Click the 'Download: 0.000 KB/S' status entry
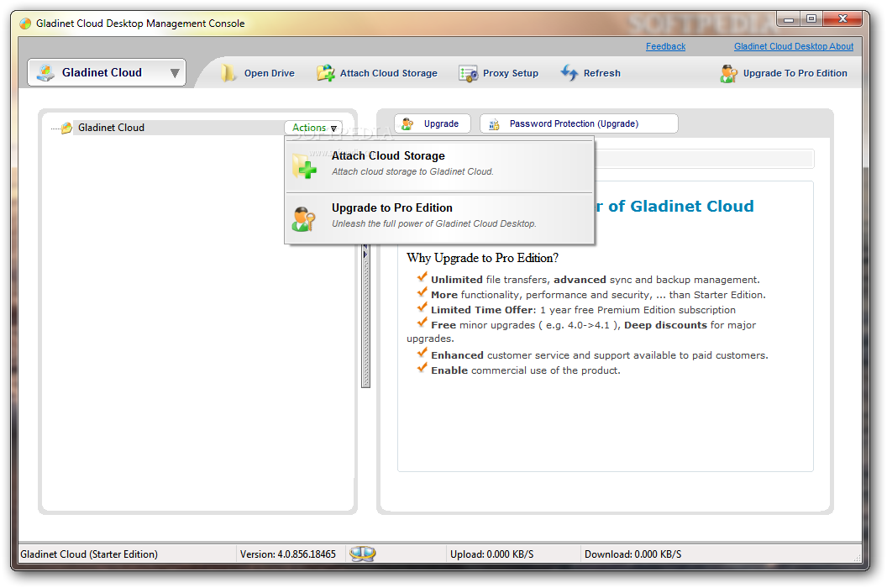Image resolution: width=887 pixels, height=588 pixels. (632, 554)
